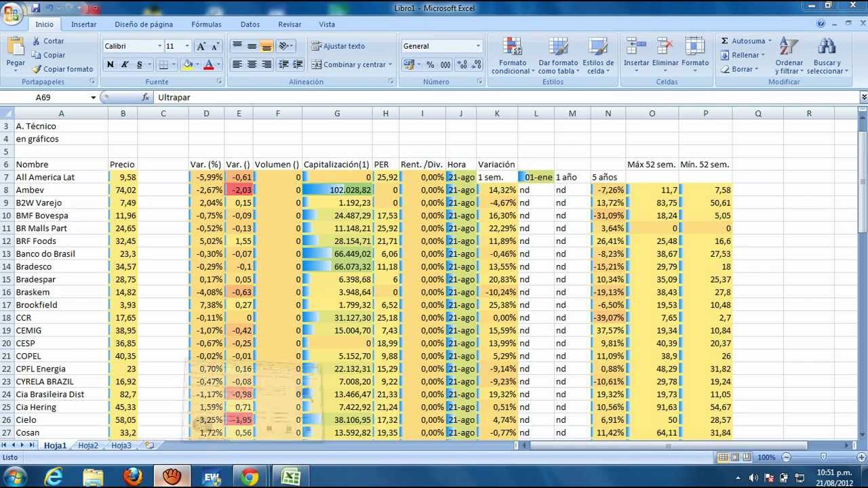This screenshot has height=488, width=868.
Task: Click the increase indent icon
Action: click(298, 64)
